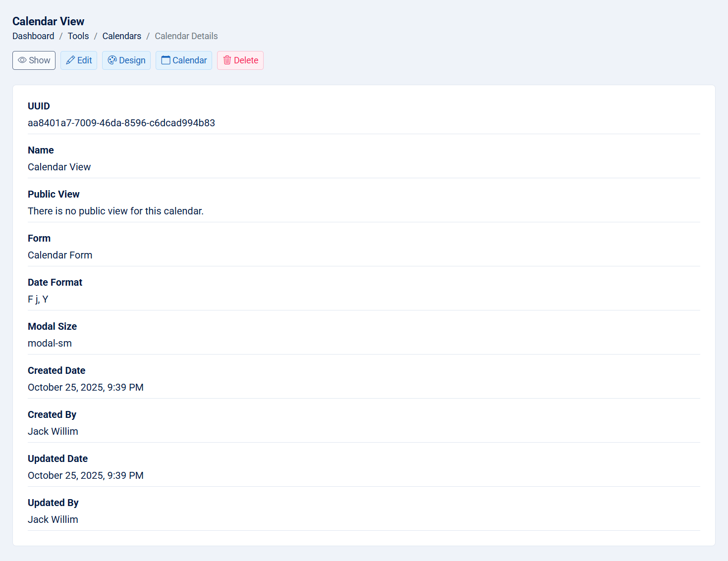728x561 pixels.
Task: Go to Dashboard via breadcrumb
Action: pyautogui.click(x=33, y=36)
